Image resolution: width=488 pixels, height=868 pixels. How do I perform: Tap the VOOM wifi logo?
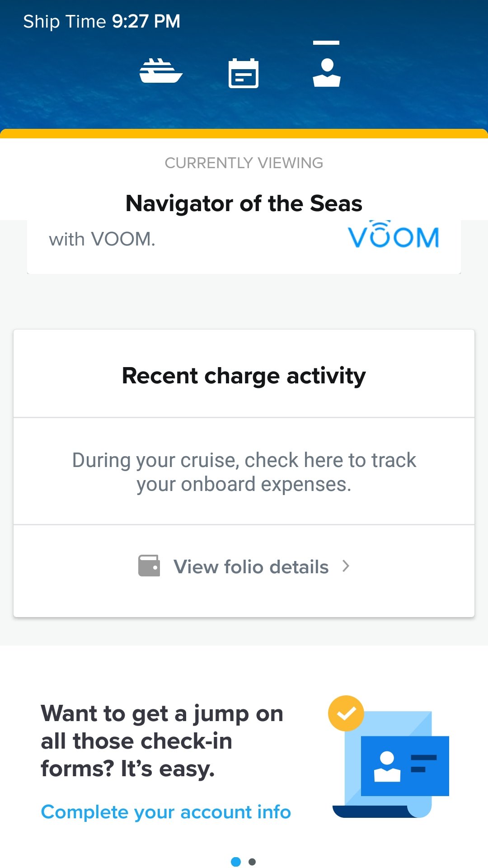pos(394,235)
